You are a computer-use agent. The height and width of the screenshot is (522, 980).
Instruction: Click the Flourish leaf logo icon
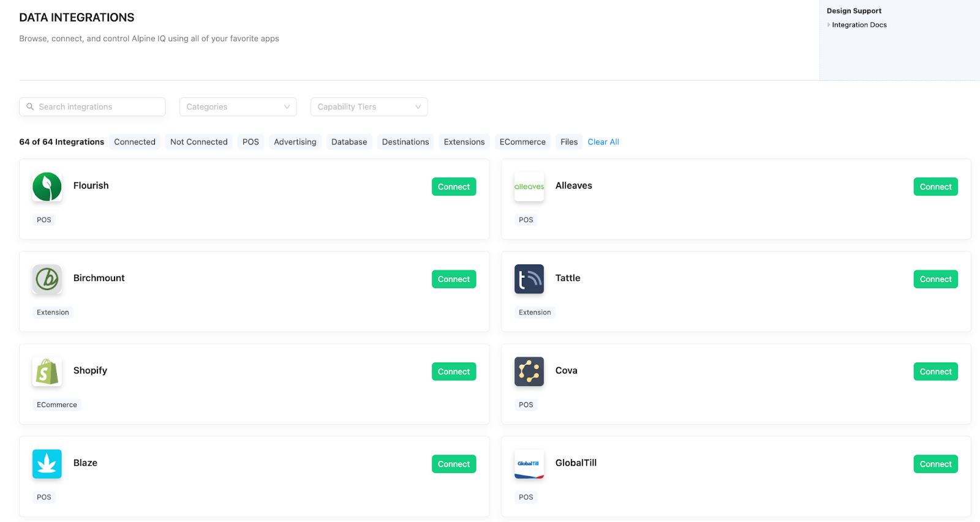coord(47,187)
